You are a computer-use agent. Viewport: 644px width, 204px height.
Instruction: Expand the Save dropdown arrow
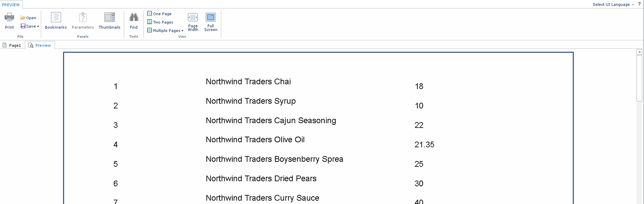[38, 26]
